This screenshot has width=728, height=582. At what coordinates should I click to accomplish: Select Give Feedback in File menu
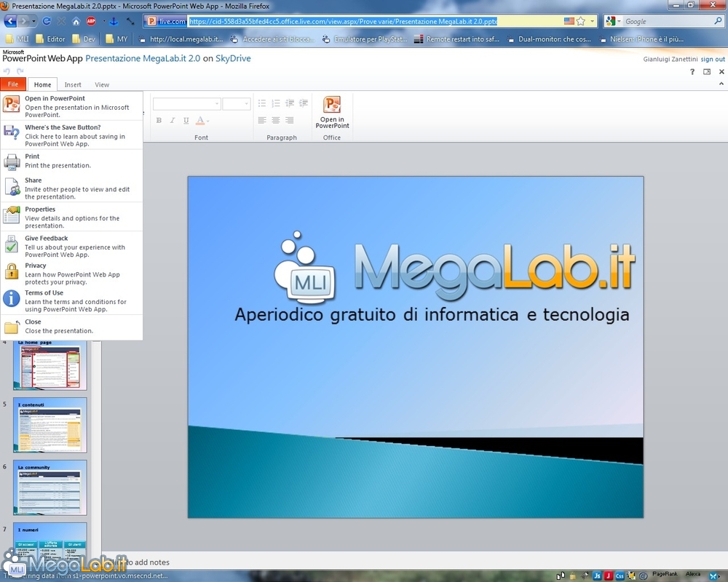tap(71, 246)
